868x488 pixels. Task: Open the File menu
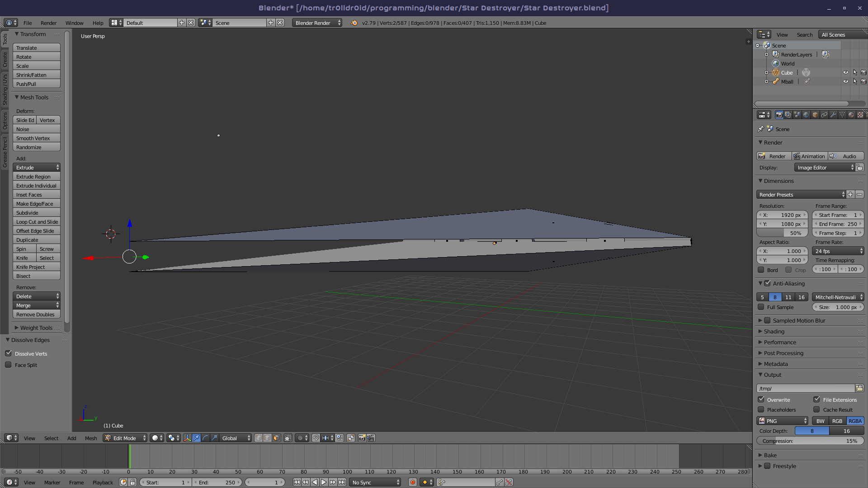[x=28, y=23]
